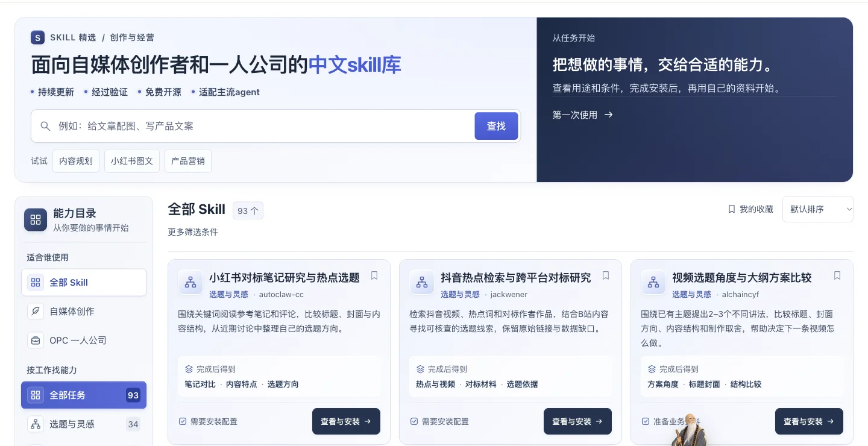Open the 默认排序 sort dropdown

point(817,209)
